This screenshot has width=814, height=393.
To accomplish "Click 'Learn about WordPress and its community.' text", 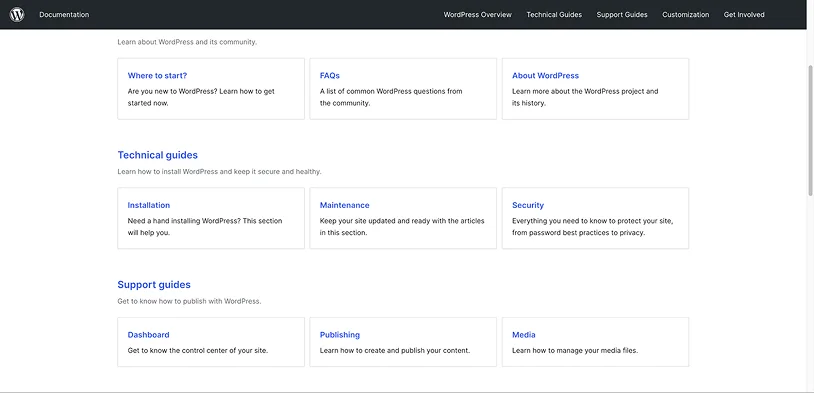I will click(x=187, y=42).
